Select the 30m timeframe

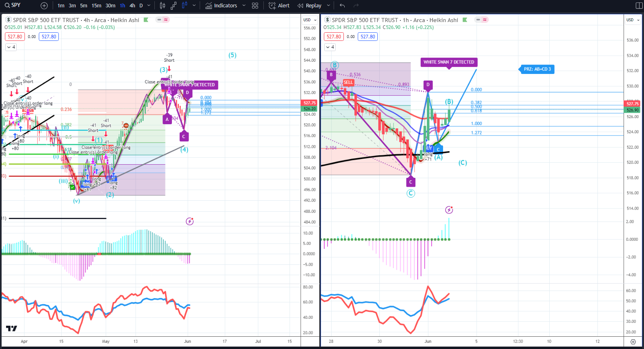(110, 6)
